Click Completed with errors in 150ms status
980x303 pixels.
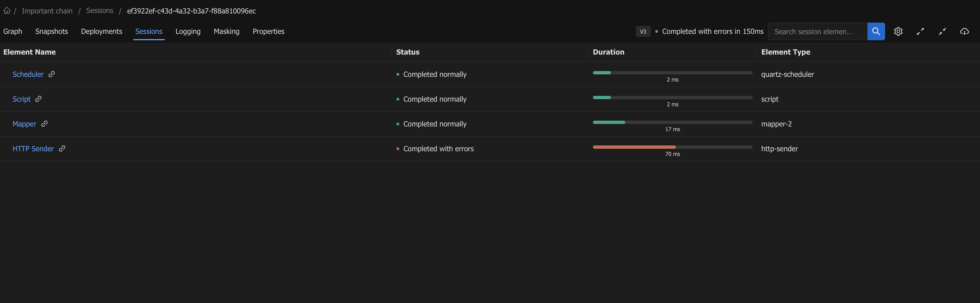point(713,31)
